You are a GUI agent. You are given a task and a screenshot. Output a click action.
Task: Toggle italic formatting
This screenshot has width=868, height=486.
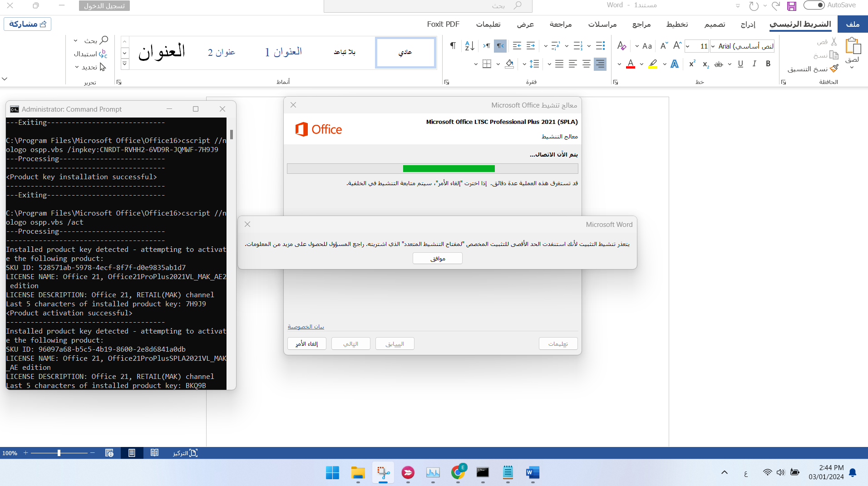pyautogui.click(x=754, y=64)
